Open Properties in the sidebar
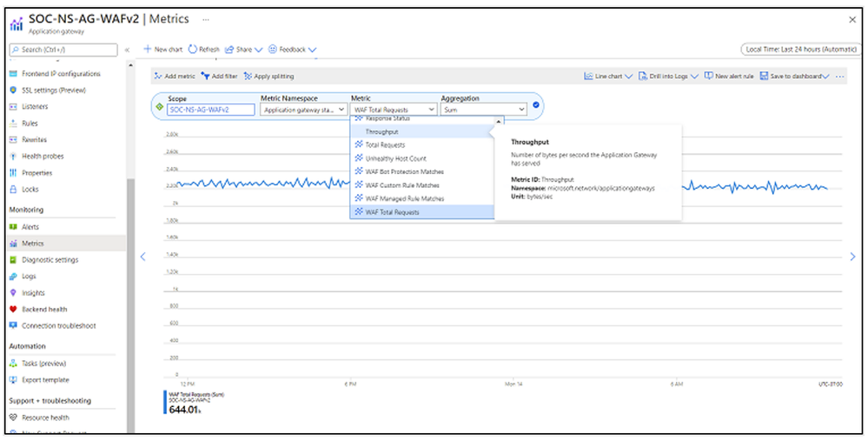 36,173
